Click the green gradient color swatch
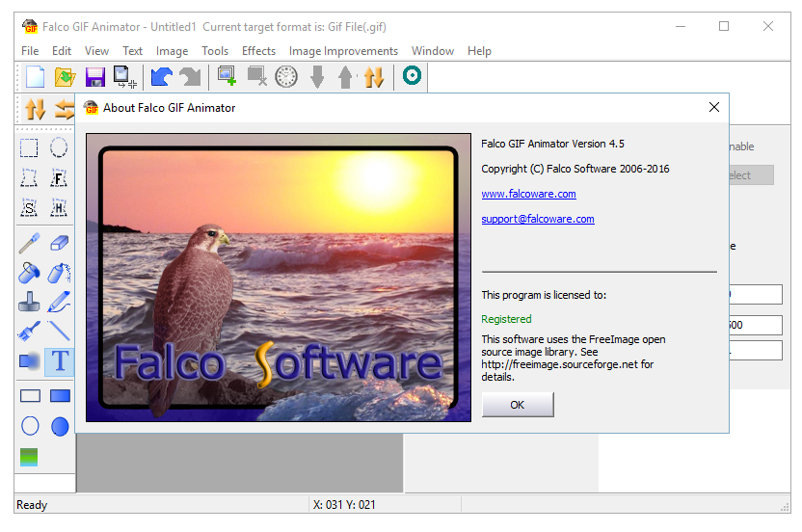 [x=29, y=458]
